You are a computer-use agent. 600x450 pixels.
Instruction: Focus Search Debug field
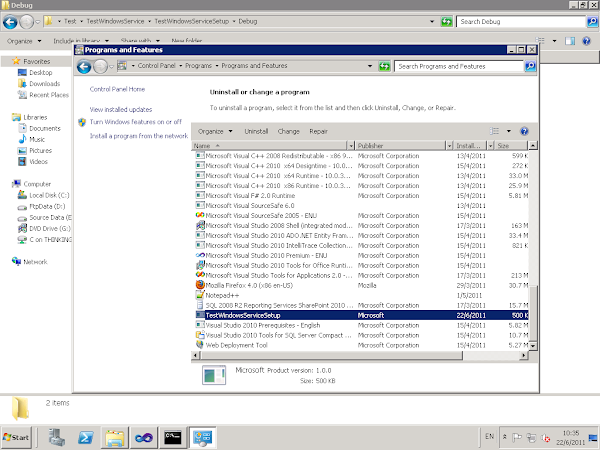(521, 21)
